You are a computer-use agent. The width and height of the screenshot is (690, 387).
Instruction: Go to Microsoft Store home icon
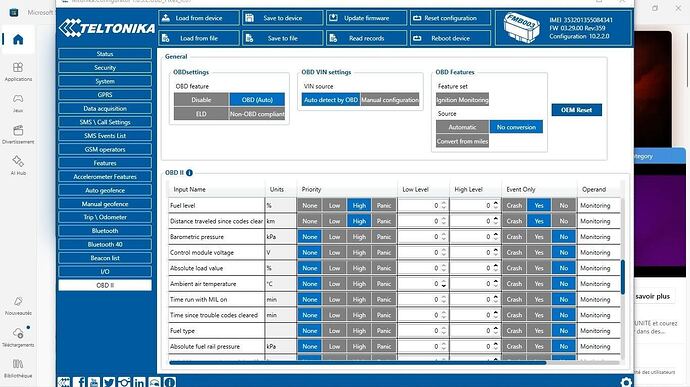point(18,40)
